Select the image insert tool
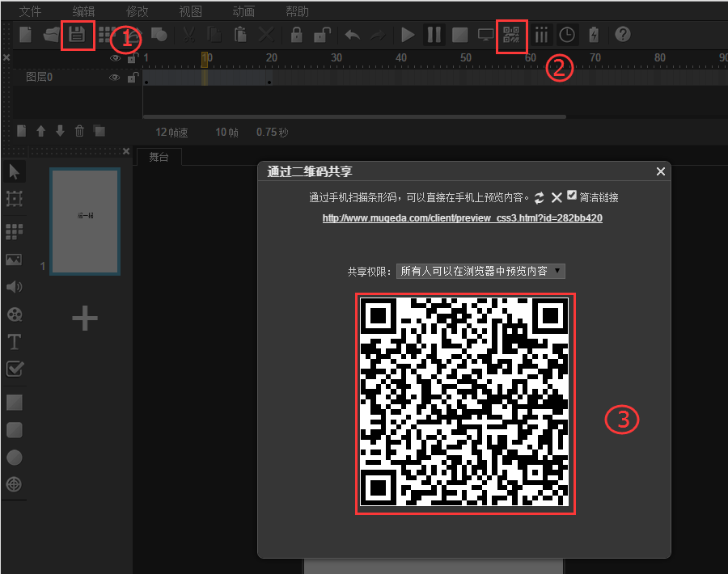The width and height of the screenshot is (728, 574). [x=14, y=260]
